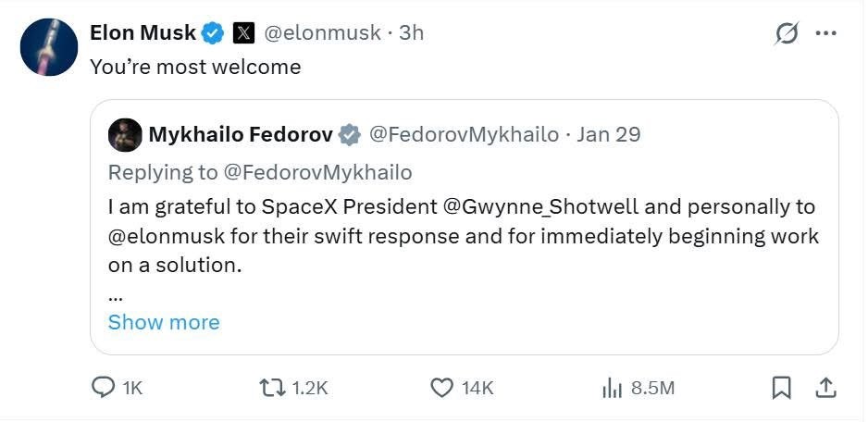The height and width of the screenshot is (422, 868).
Task: Click Elon Musk's blue verified badge
Action: [x=214, y=33]
